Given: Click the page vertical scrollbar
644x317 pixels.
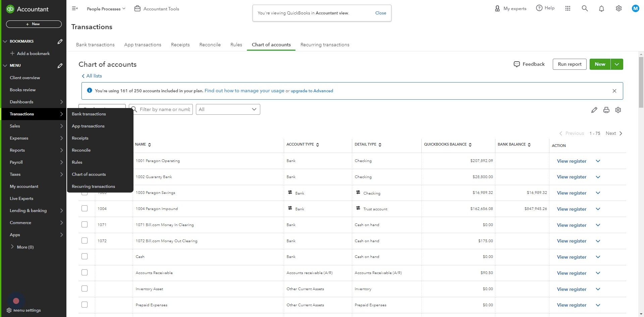Looking at the screenshot, I should (x=641, y=82).
